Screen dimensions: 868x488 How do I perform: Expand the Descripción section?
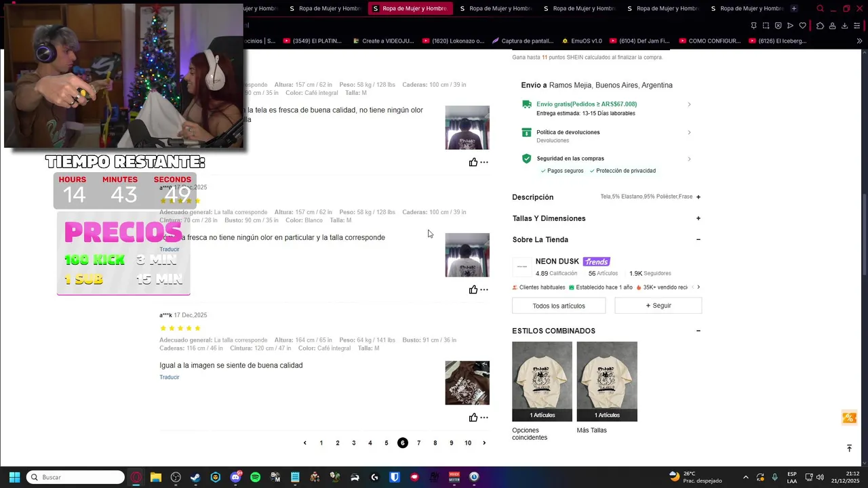(x=698, y=197)
